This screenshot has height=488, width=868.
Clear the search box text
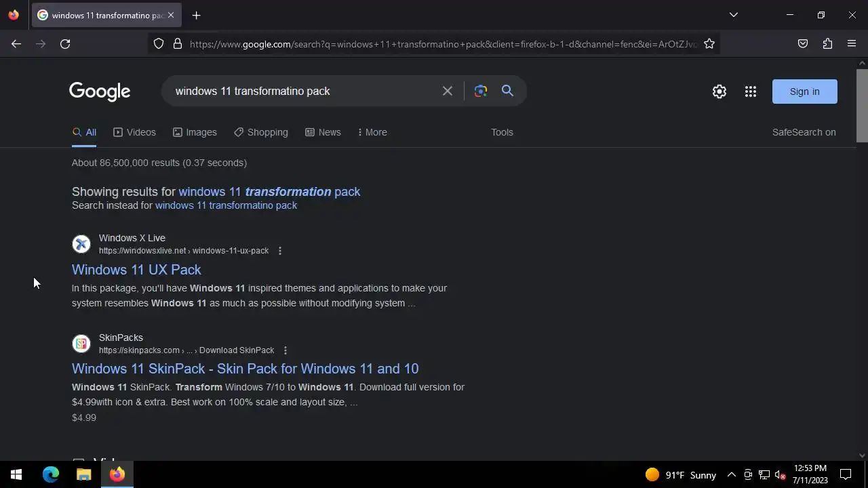[x=448, y=91]
